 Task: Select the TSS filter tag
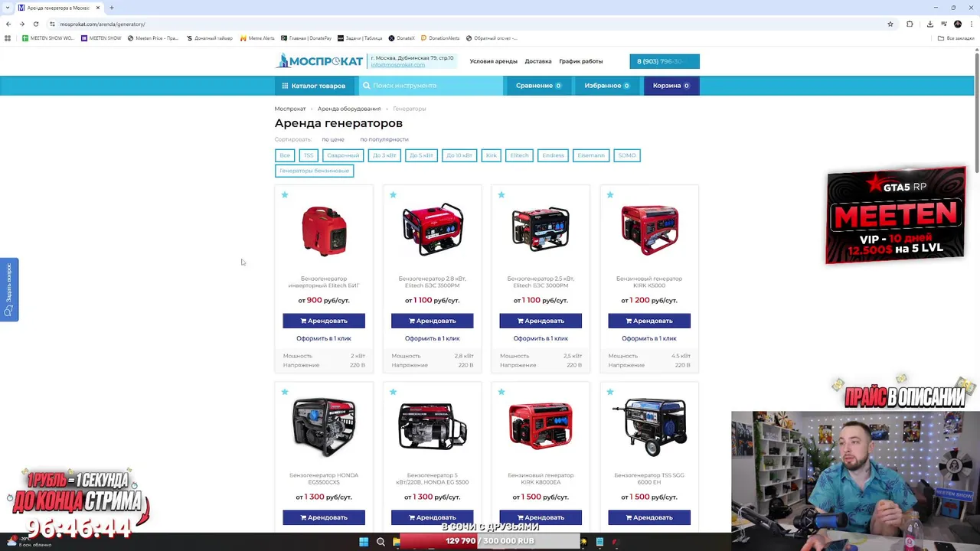[x=309, y=155]
